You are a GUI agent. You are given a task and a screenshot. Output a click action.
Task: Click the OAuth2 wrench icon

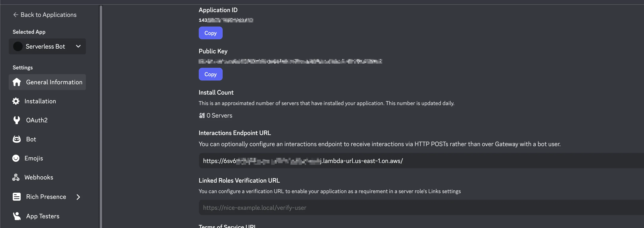pyautogui.click(x=17, y=120)
